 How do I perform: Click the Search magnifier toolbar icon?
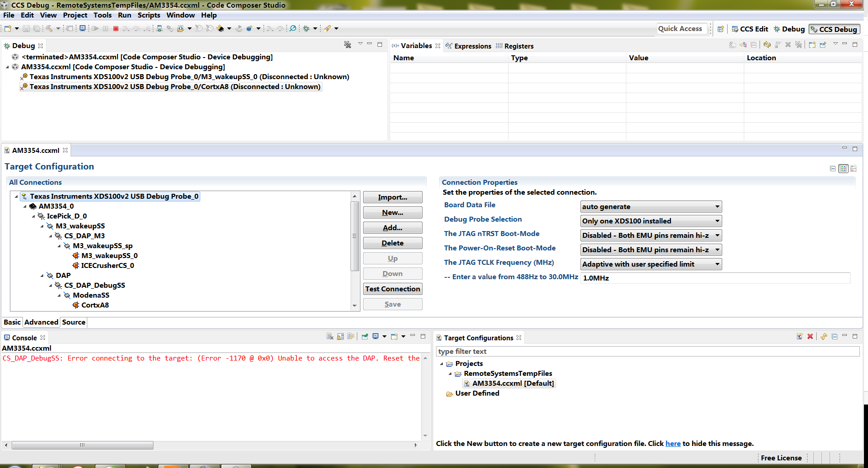293,28
